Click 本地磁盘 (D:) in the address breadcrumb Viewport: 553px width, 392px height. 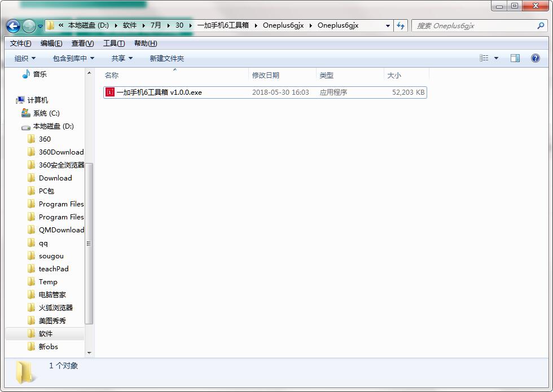[x=88, y=25]
